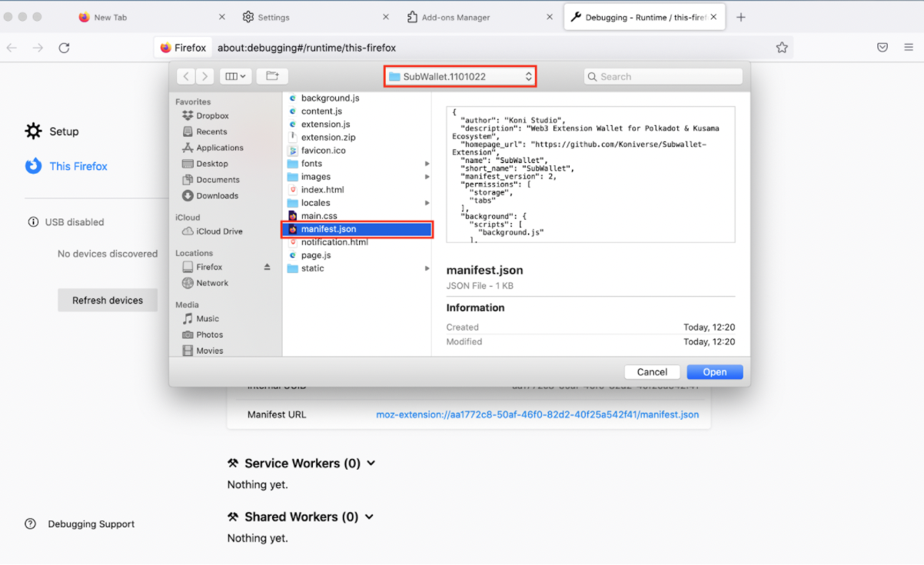Expand the locales folder arrow
The image size is (924, 565).
point(427,203)
